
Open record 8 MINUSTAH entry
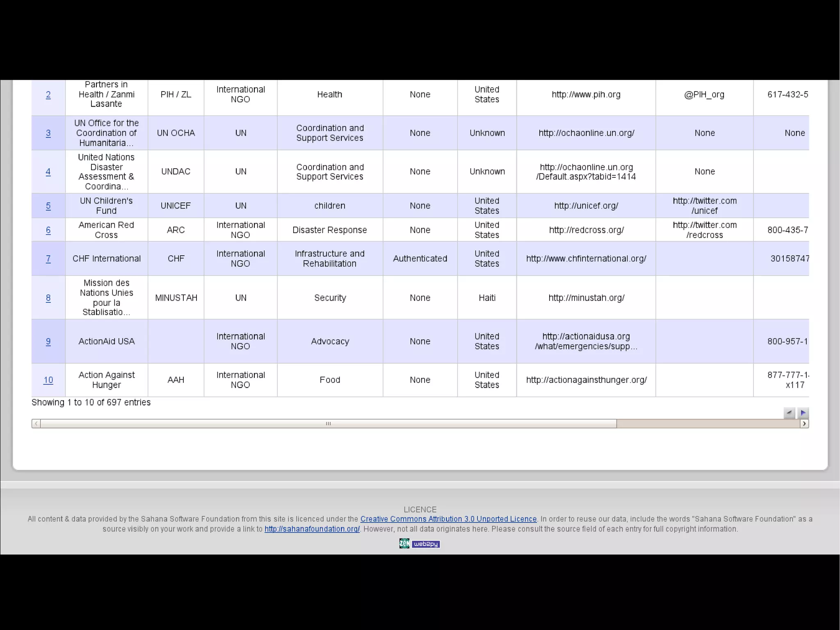pos(48,298)
